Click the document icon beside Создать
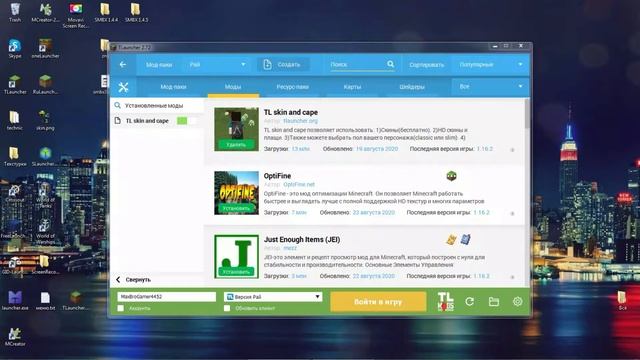 [x=267, y=64]
